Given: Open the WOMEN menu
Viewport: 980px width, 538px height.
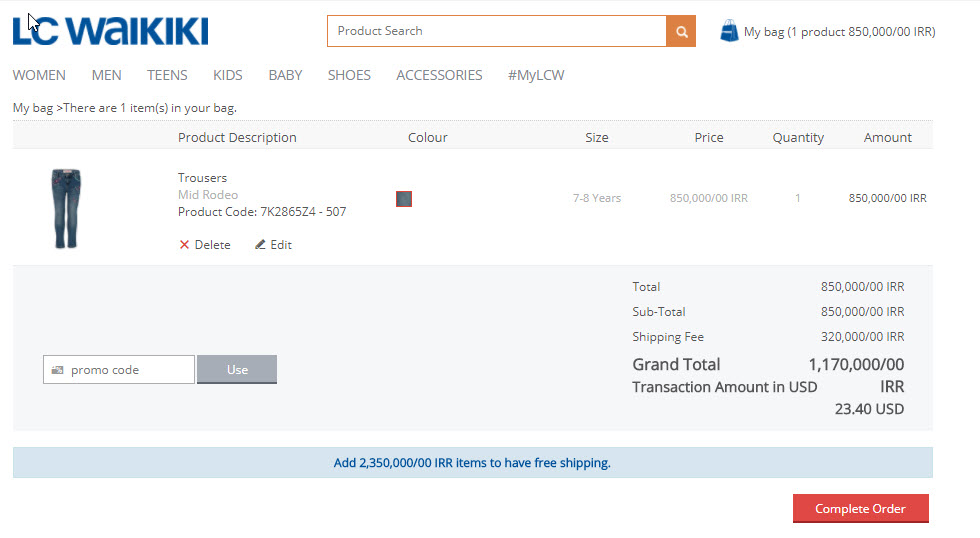Looking at the screenshot, I should [x=39, y=76].
